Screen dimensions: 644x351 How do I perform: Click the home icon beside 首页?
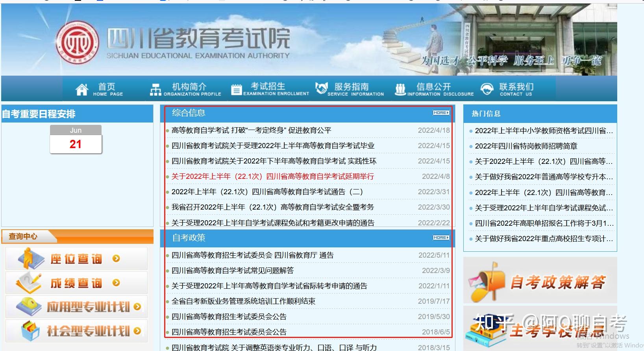[82, 89]
